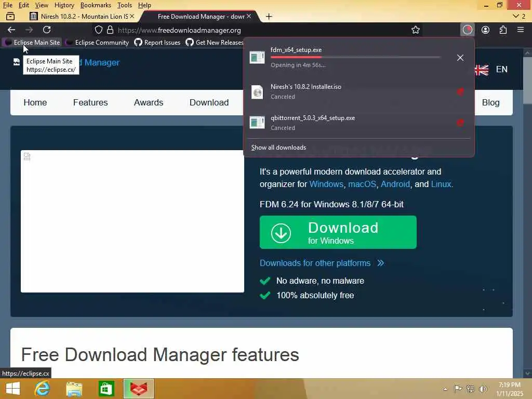Click the padlock site info icon

click(x=110, y=30)
